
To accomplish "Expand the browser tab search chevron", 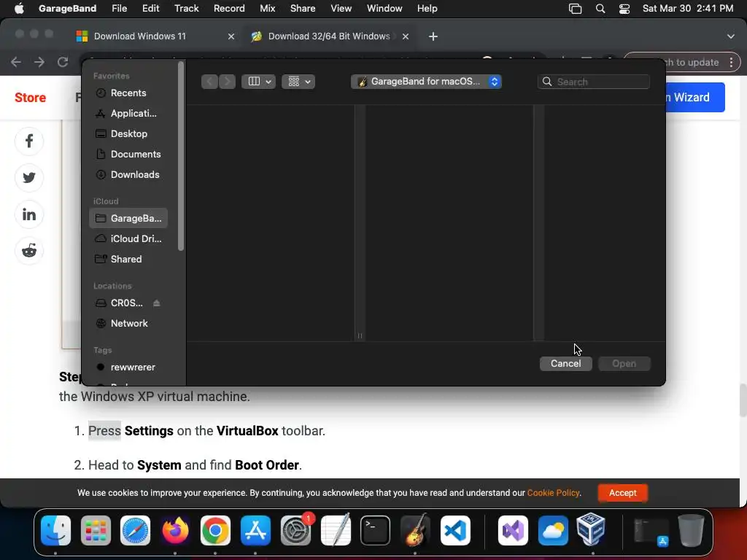I will [x=731, y=36].
